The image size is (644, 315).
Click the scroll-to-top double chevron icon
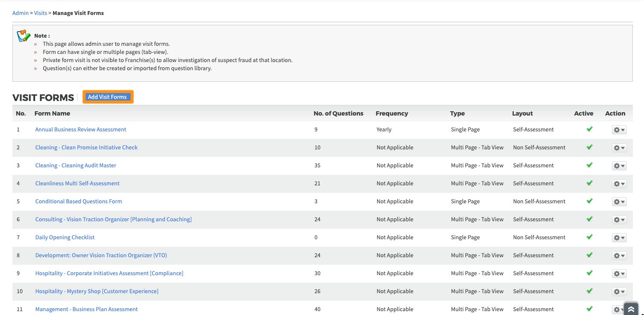[x=631, y=309]
